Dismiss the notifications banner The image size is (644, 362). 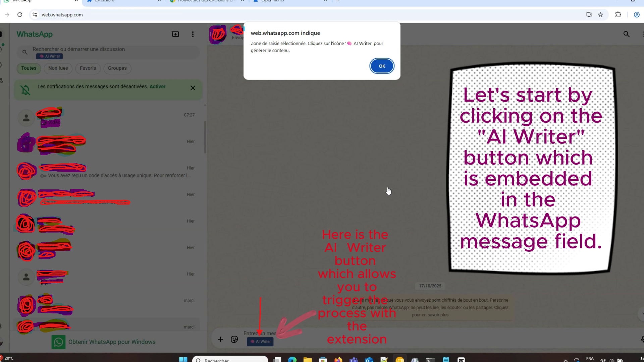click(x=193, y=88)
